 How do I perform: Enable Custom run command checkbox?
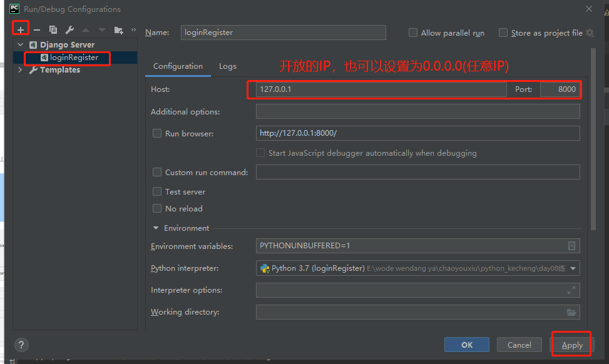click(157, 172)
